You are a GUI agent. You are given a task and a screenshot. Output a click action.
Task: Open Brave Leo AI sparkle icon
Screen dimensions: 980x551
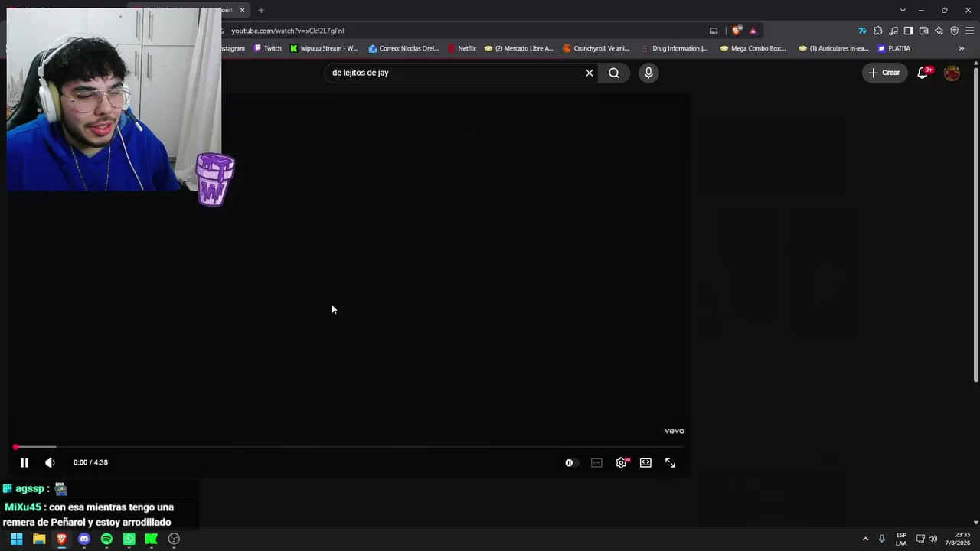click(939, 31)
